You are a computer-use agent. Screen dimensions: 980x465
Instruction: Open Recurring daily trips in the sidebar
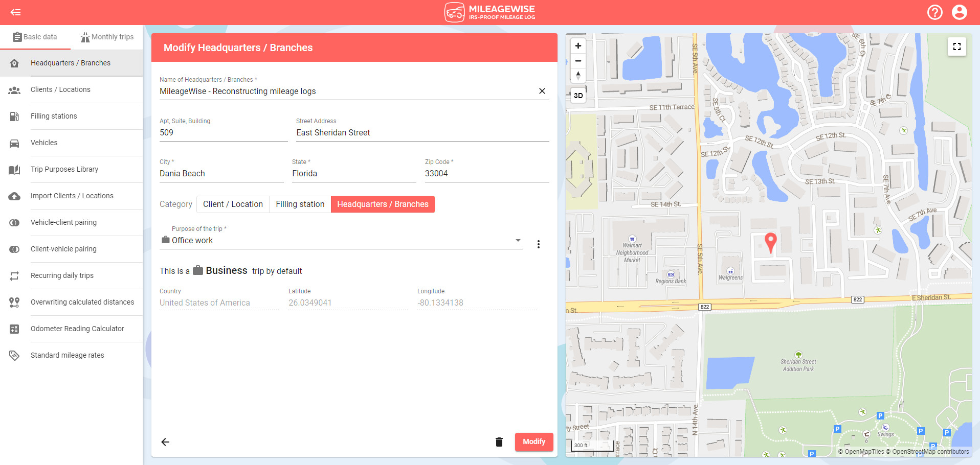click(x=71, y=276)
